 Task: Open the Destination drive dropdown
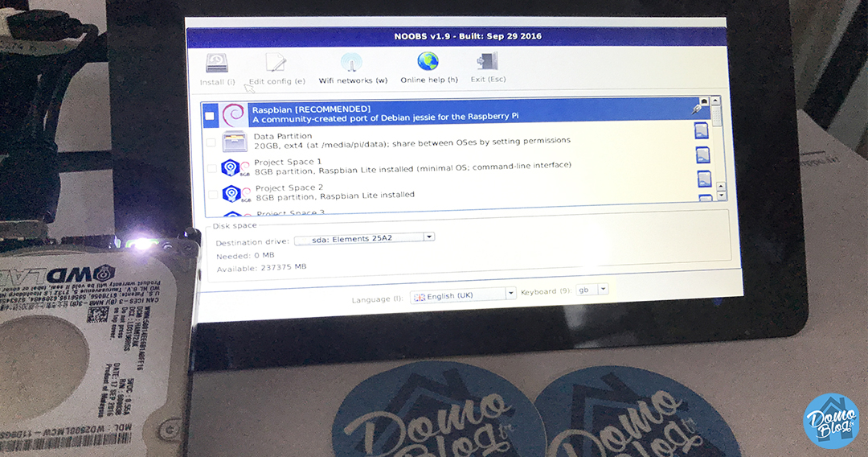(364, 239)
